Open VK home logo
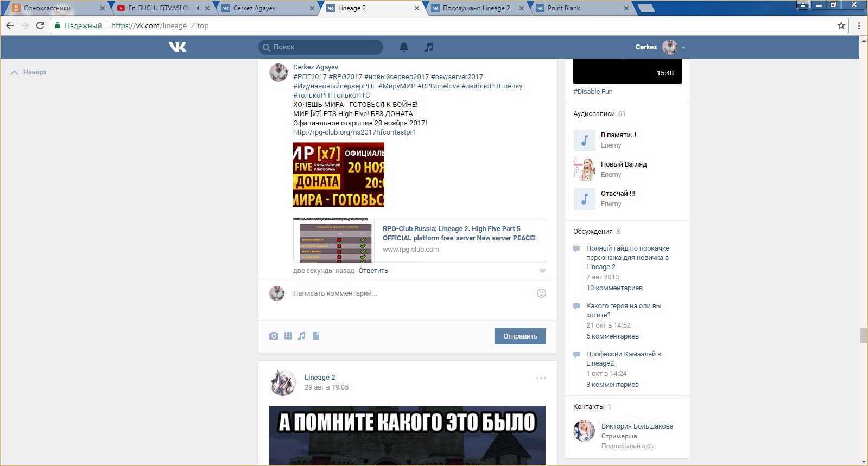 (x=178, y=47)
